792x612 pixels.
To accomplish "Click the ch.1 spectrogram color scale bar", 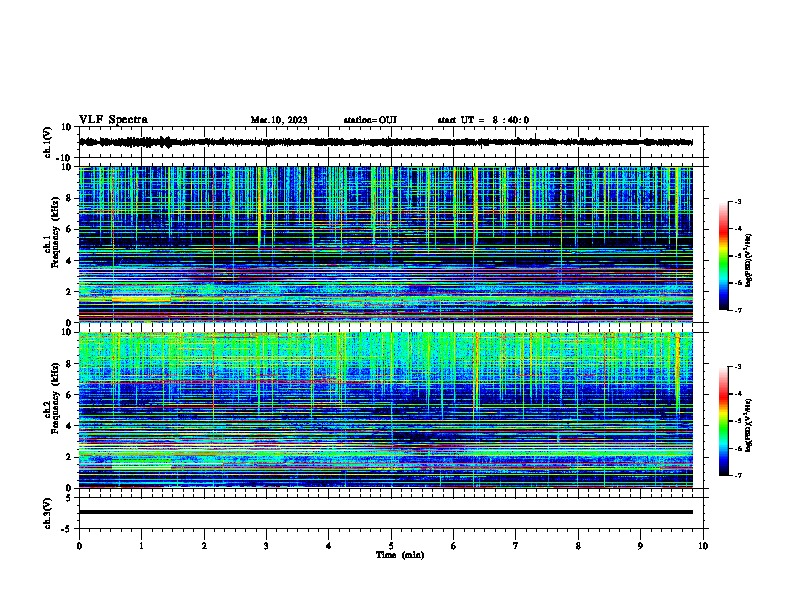I will coord(724,256).
